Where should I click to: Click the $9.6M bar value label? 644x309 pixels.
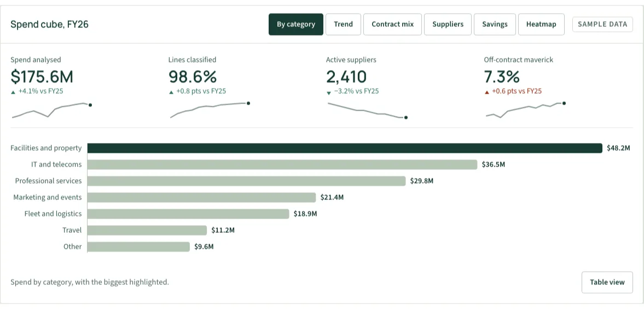[x=204, y=247]
